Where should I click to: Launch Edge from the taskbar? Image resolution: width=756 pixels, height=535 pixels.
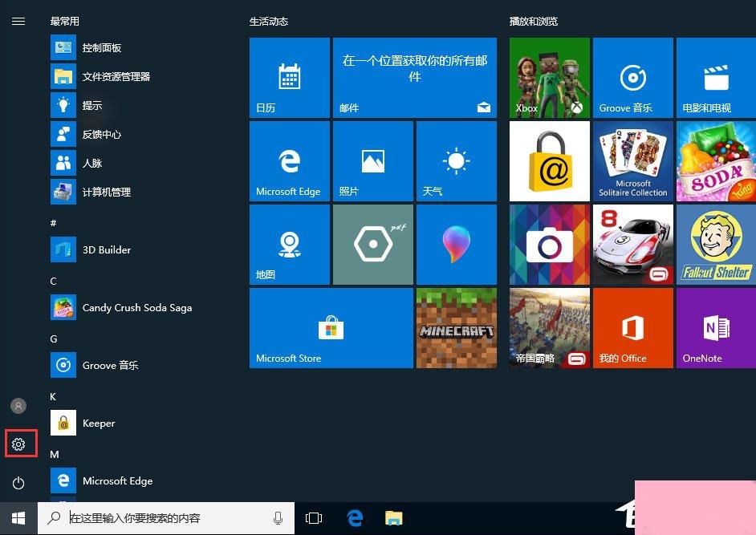[355, 518]
